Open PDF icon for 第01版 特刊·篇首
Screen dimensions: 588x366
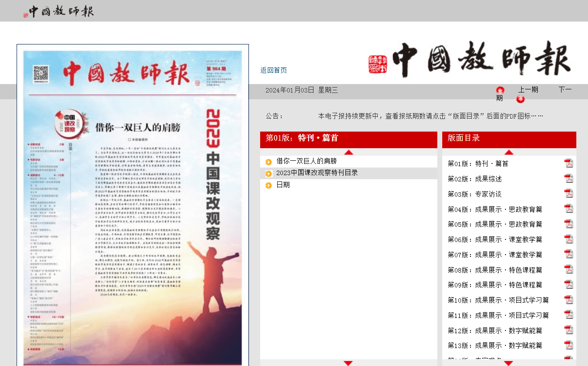click(x=569, y=163)
